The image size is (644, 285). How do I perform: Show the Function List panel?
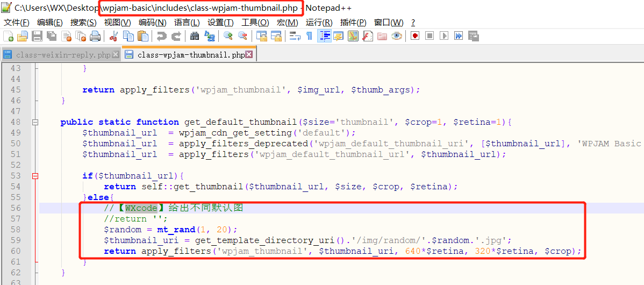(x=368, y=36)
